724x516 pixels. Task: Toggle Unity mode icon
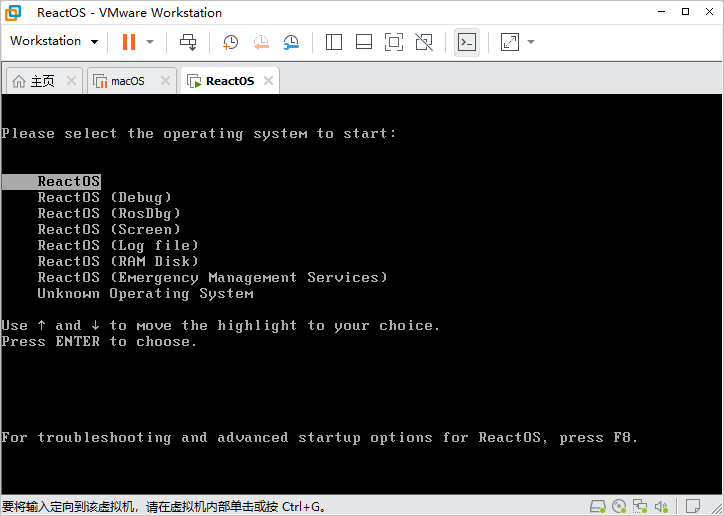click(424, 42)
